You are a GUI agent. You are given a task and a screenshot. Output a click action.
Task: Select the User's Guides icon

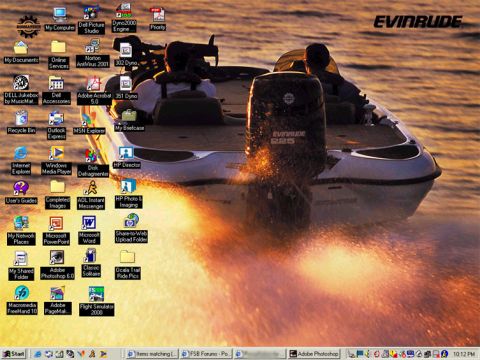tap(21, 192)
